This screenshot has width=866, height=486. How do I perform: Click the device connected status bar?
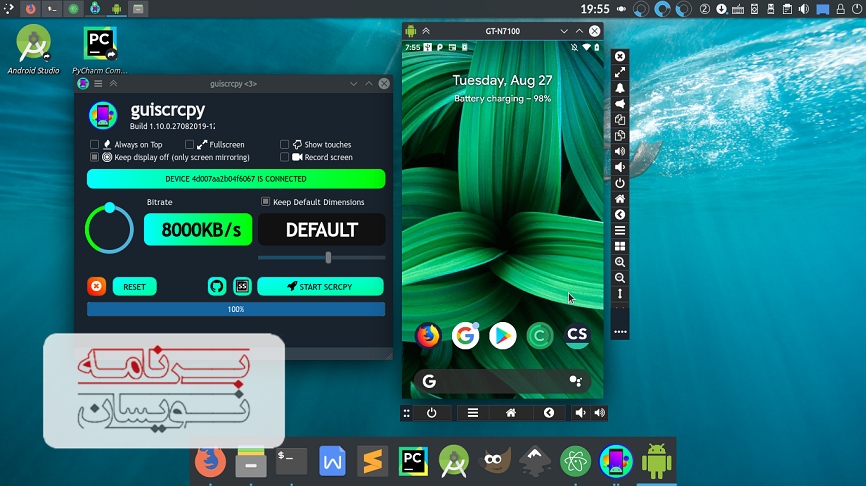236,179
